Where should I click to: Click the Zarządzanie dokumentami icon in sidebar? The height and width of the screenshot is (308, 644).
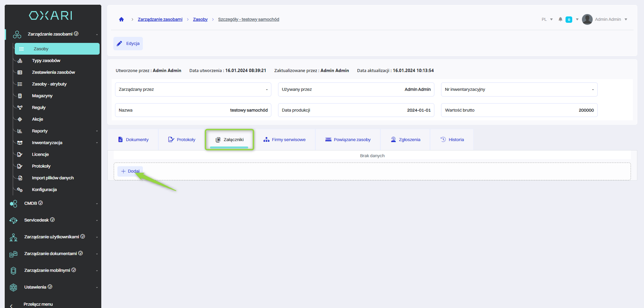click(x=13, y=254)
